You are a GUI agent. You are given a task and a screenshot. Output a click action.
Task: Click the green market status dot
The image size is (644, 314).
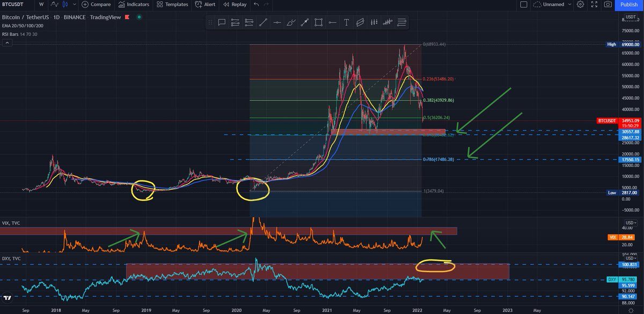pyautogui.click(x=139, y=18)
